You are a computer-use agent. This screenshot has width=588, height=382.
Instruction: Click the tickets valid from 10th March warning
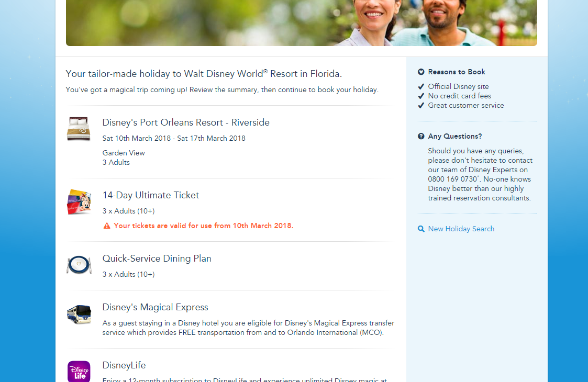204,226
